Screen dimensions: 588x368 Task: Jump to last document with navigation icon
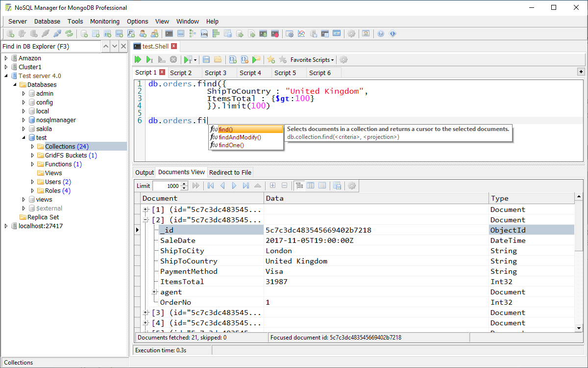(246, 185)
